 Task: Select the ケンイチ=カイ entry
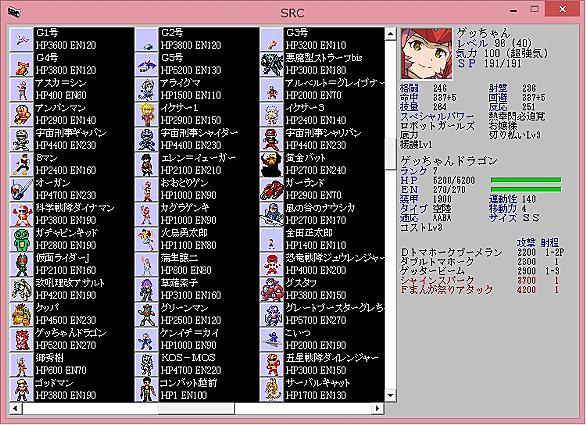click(197, 340)
